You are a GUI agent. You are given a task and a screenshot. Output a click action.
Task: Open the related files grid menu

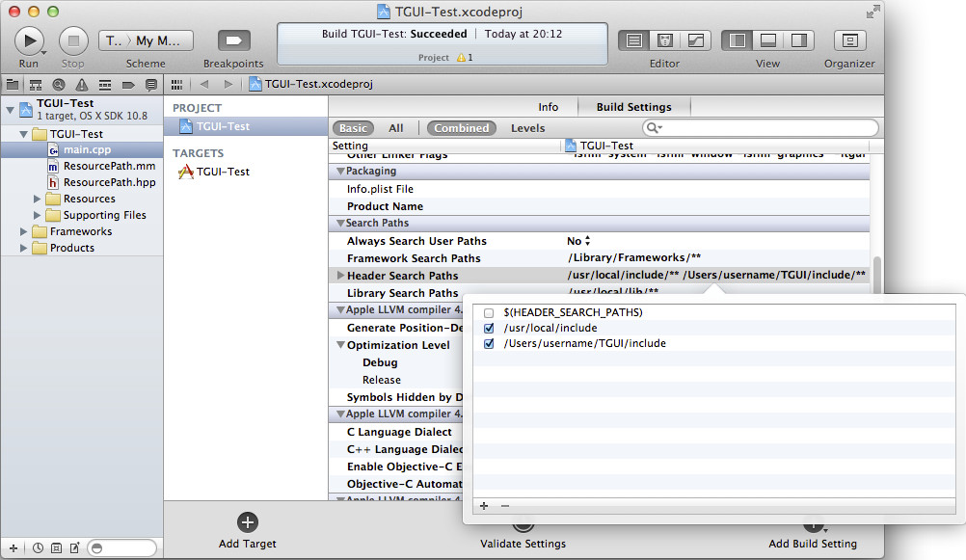(176, 85)
